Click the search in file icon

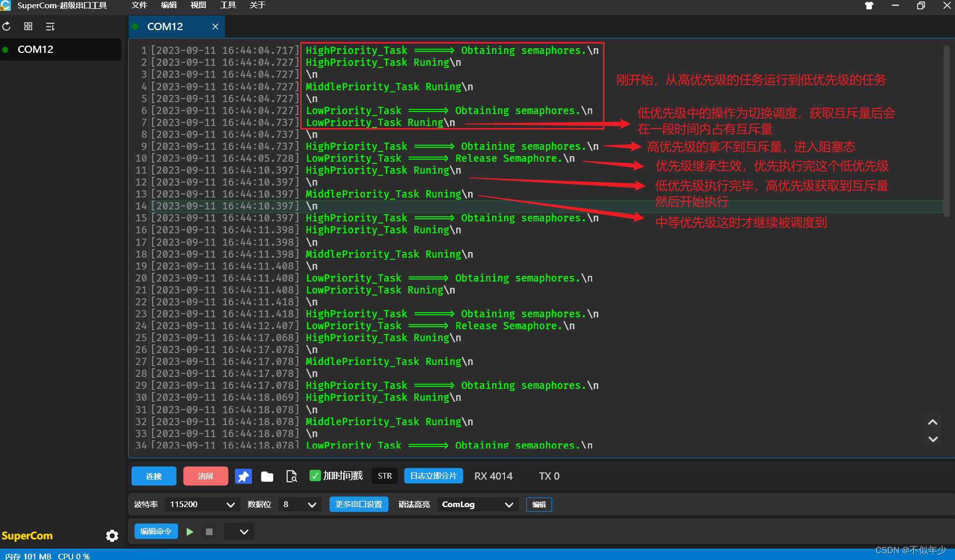[291, 476]
